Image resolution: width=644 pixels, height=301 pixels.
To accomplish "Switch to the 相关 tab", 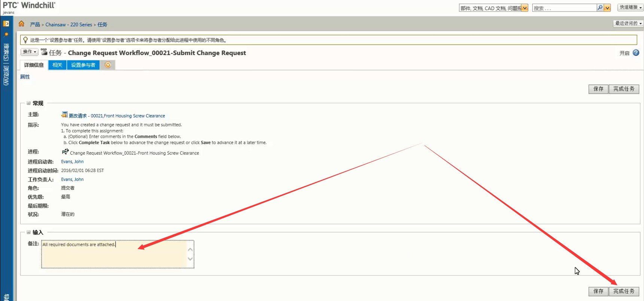I will pos(57,65).
